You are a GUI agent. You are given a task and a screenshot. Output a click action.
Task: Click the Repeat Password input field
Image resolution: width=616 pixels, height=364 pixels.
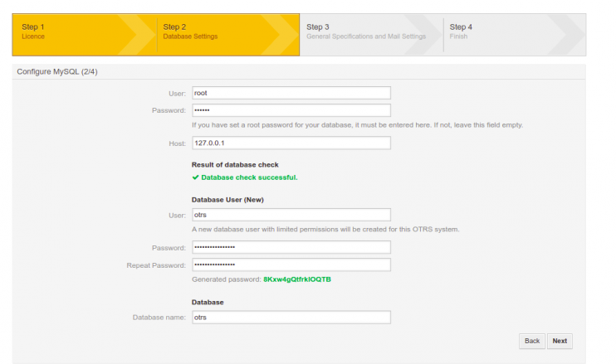click(291, 265)
